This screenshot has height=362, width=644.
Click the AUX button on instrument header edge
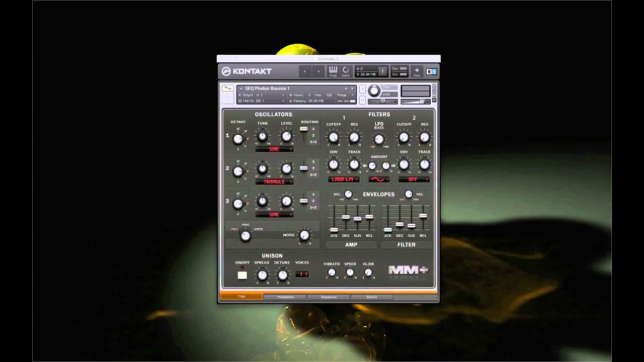(434, 96)
